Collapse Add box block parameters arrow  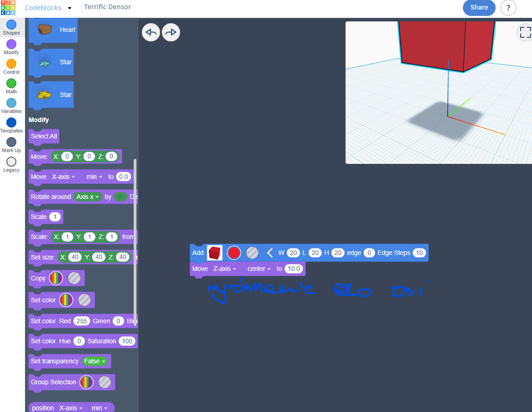click(270, 253)
